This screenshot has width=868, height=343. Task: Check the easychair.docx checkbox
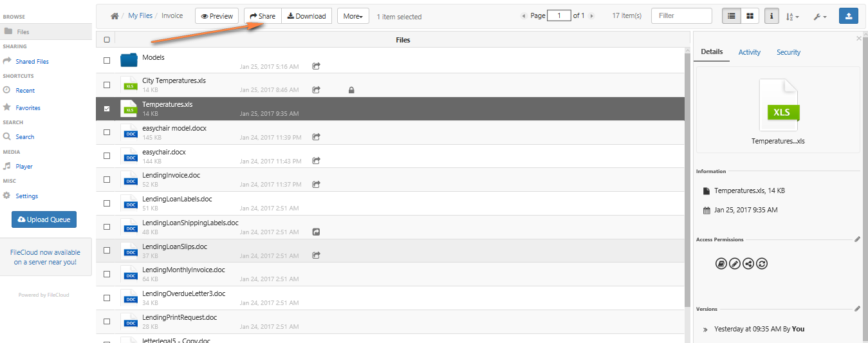tap(107, 156)
